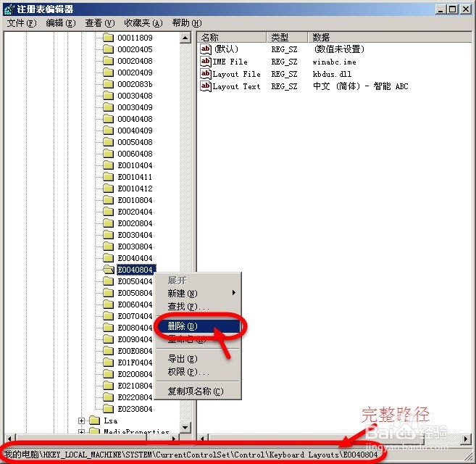This screenshot has height=464, width=476.
Task: Open the 收藏夹(A) menu
Action: (143, 23)
